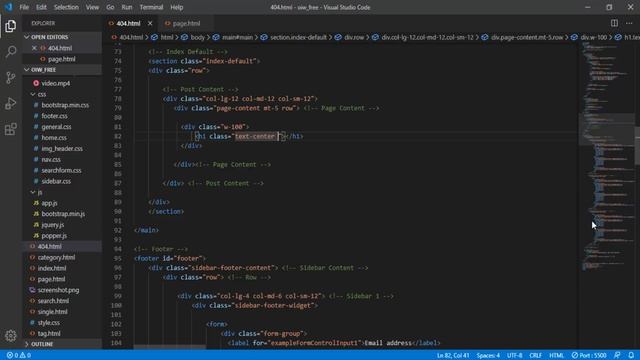Open tag.html file
Viewport: 640px width, 360px height.
point(62,333)
